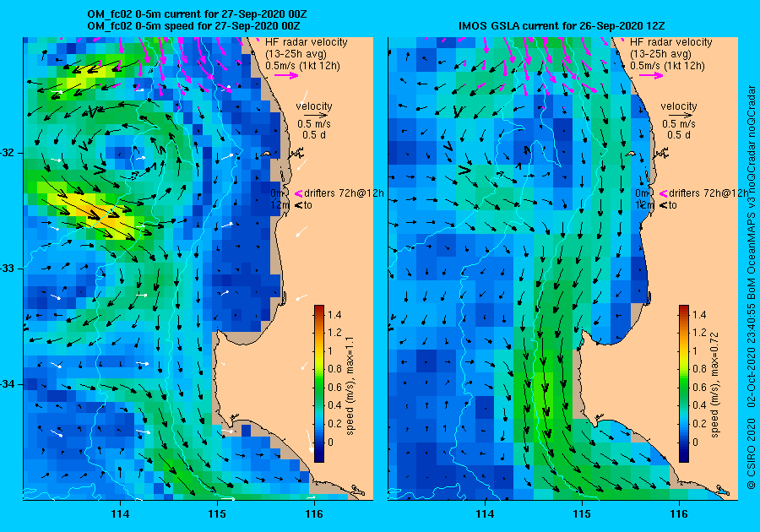Click the right map's speed color bar

(x=684, y=383)
